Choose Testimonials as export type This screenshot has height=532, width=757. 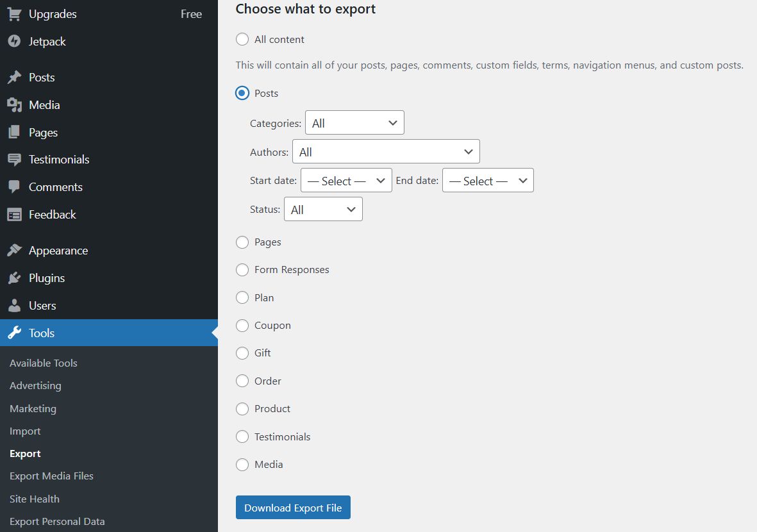pos(242,436)
